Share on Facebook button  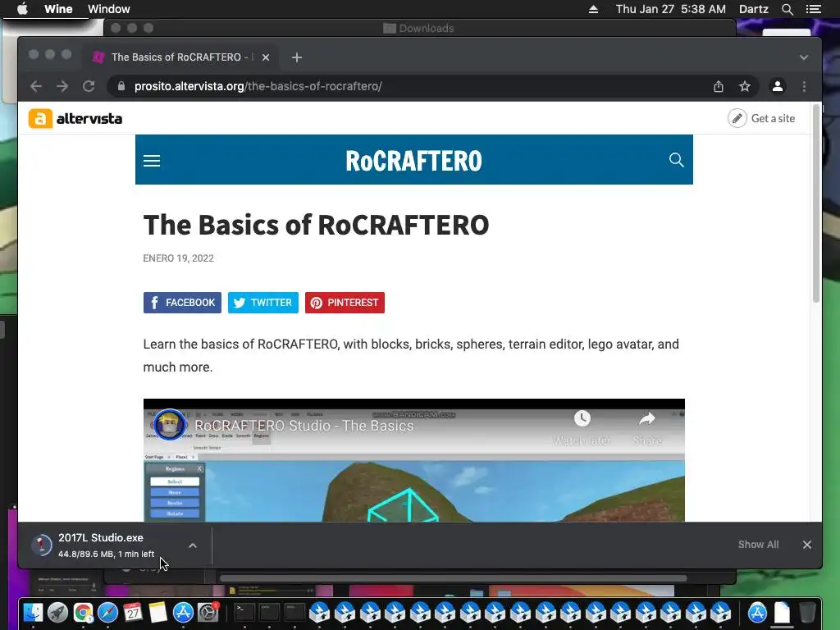pos(182,303)
